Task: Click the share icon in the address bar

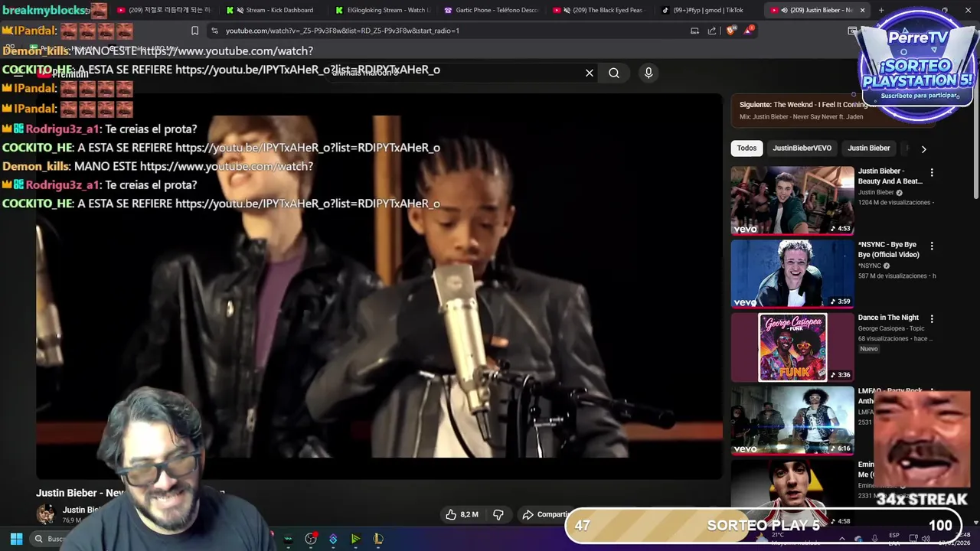Action: click(712, 31)
